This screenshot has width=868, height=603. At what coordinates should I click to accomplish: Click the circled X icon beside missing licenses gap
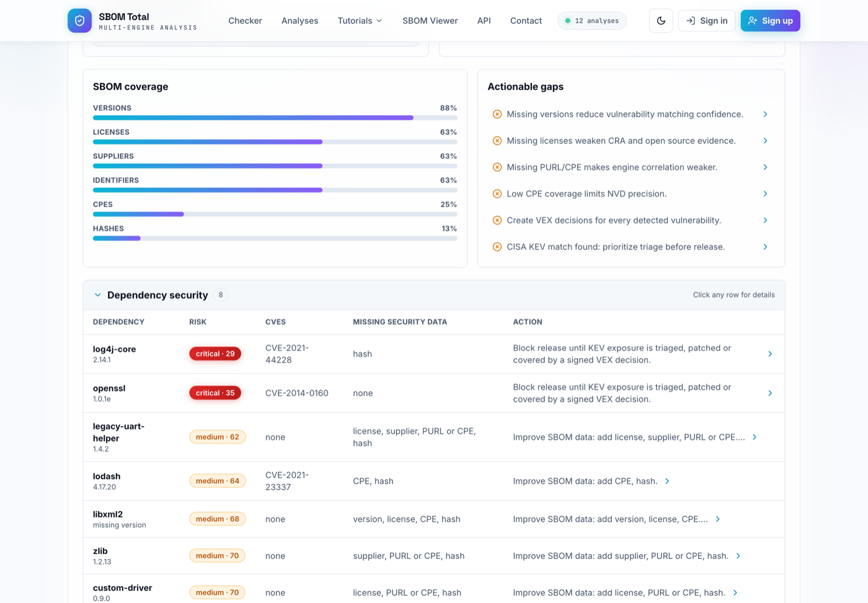pyautogui.click(x=497, y=141)
